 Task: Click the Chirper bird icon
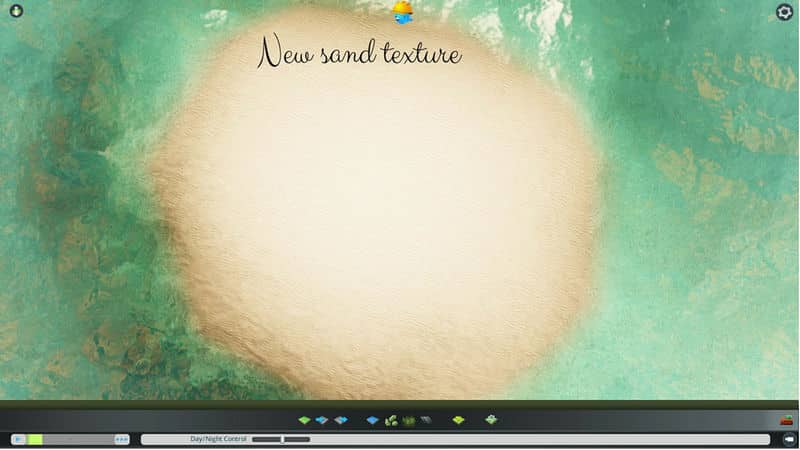(x=402, y=12)
